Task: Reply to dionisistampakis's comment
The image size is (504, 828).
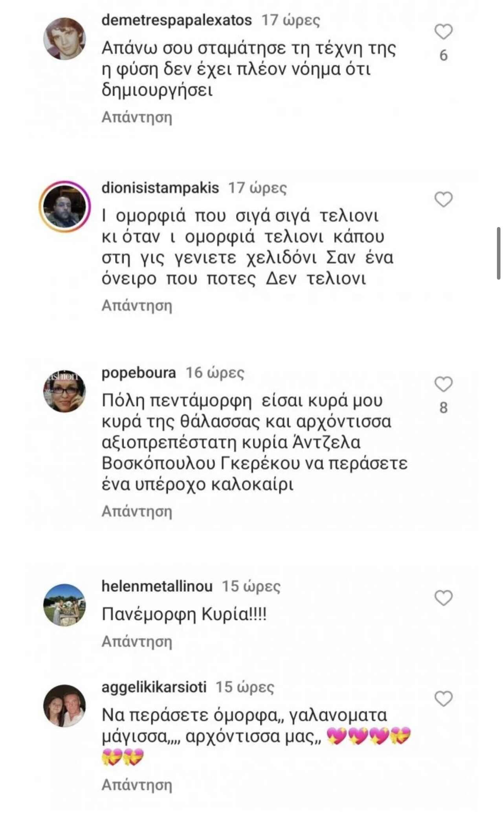Action: point(137,305)
